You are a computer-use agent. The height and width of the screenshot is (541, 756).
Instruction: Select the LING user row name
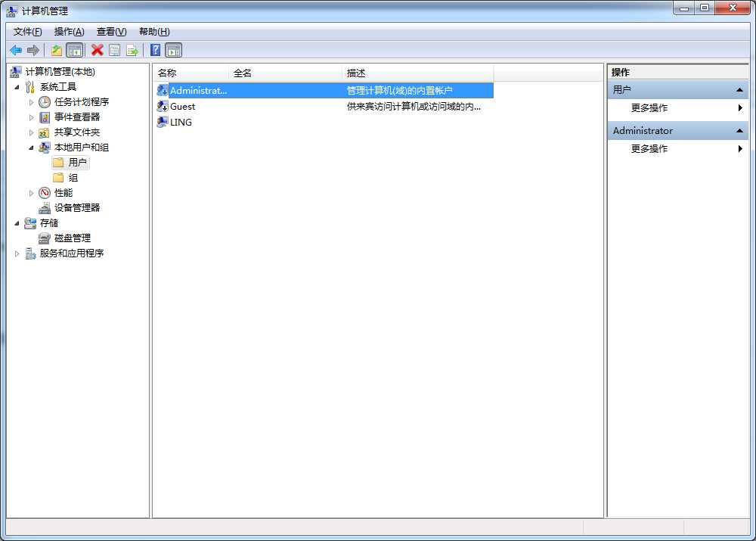click(181, 122)
